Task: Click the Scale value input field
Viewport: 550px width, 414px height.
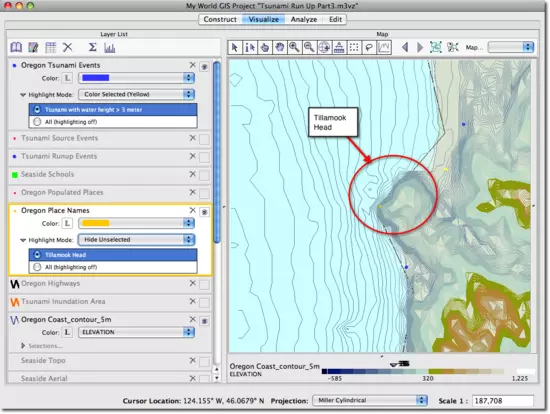Action: click(503, 401)
